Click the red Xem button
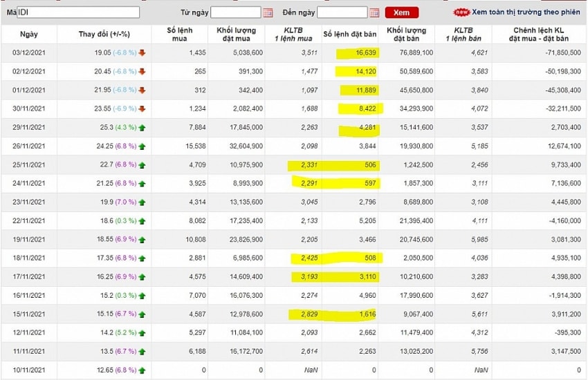The width and height of the screenshot is (588, 380). pyautogui.click(x=401, y=12)
